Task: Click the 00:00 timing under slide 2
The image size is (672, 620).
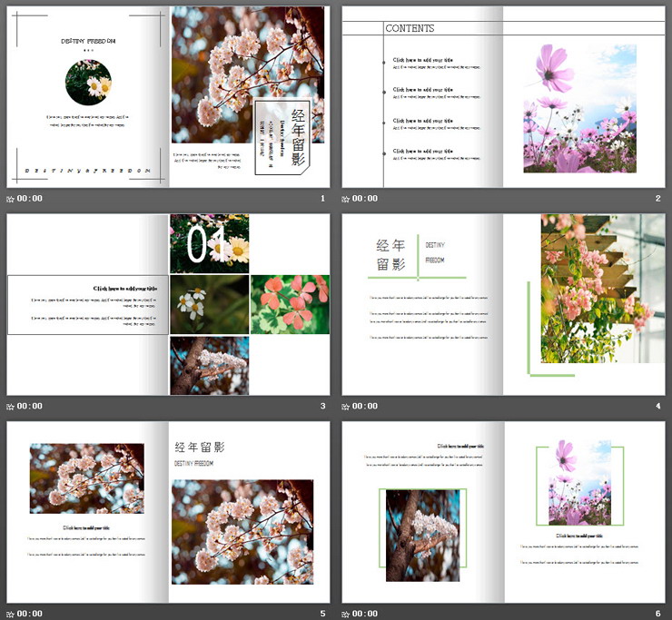Action: (x=365, y=199)
